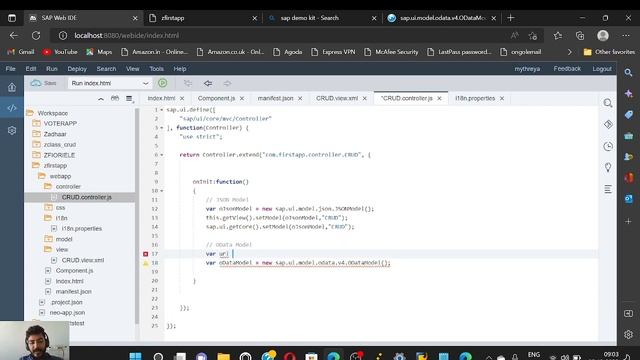This screenshot has height=360, width=640.
Task: Click the beautify icon left of navigation arrows
Action: pos(188,83)
